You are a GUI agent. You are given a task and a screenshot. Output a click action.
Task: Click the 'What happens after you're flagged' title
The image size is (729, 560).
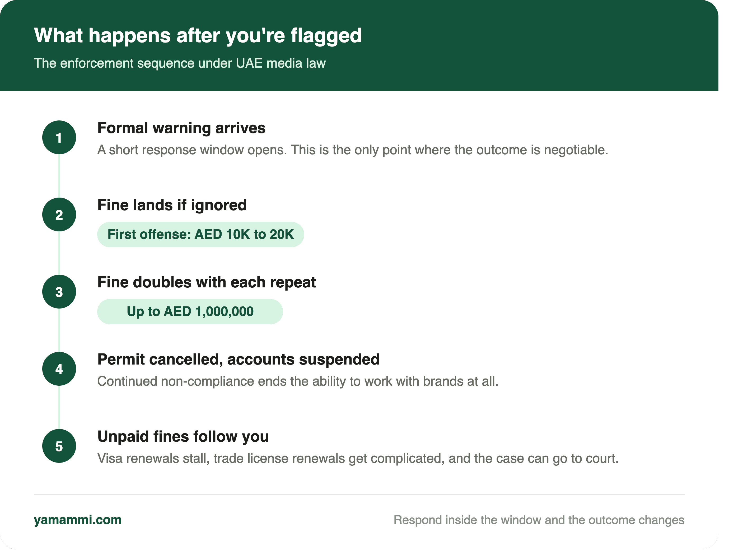198,35
